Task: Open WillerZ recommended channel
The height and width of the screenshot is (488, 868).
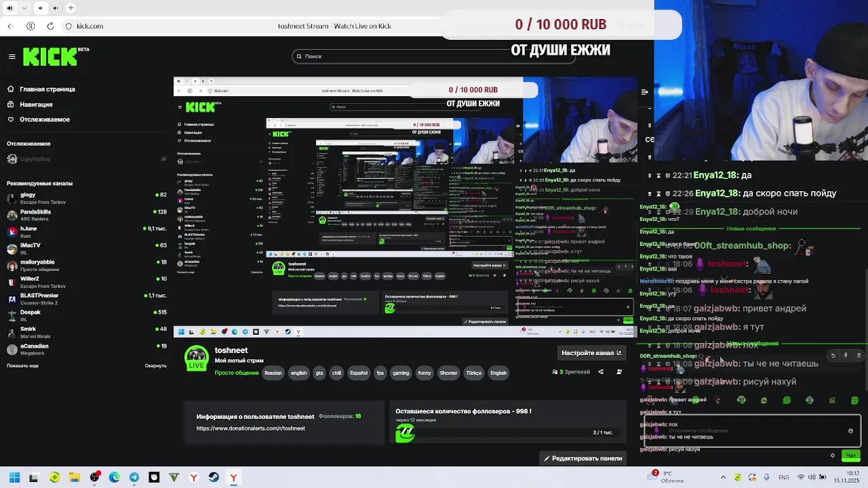Action: (87, 282)
